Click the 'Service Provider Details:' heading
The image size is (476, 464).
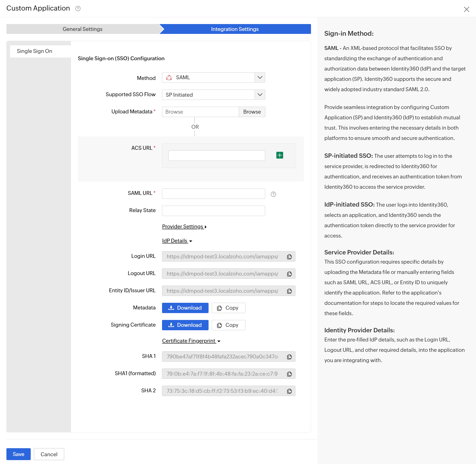click(359, 252)
